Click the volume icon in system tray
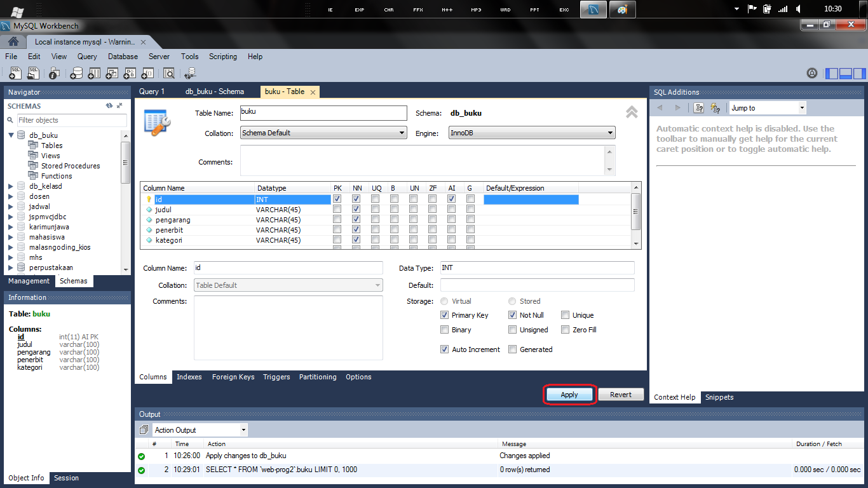 799,9
